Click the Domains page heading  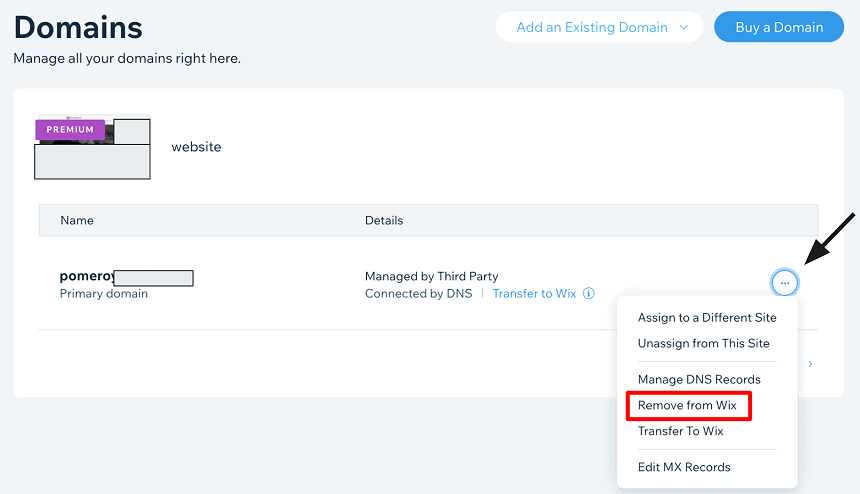point(78,27)
